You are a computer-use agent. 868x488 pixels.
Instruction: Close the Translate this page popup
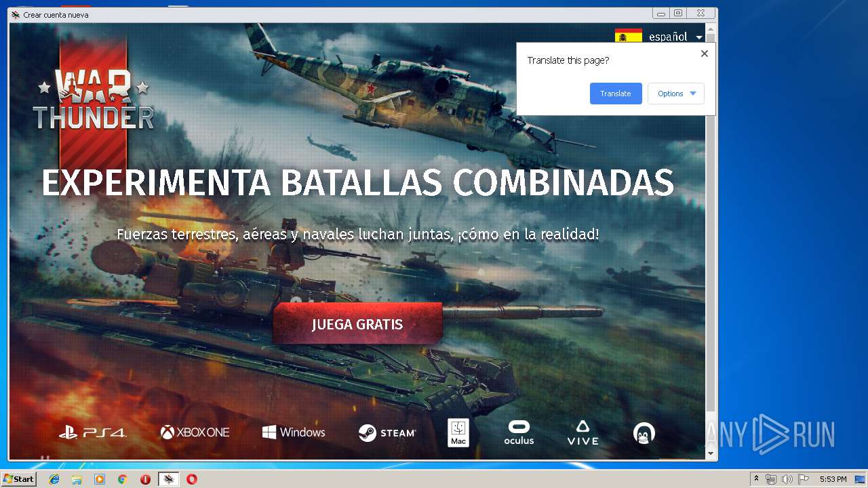click(x=704, y=54)
